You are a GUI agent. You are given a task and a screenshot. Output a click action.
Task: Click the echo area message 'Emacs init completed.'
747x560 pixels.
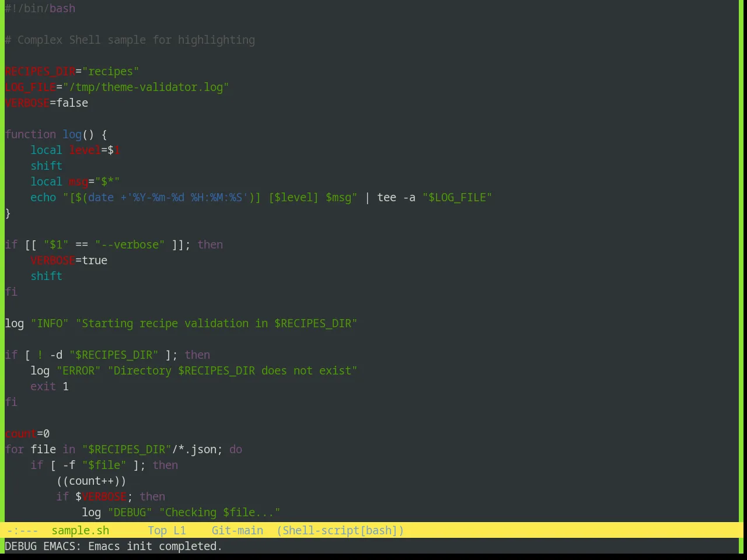point(155,546)
